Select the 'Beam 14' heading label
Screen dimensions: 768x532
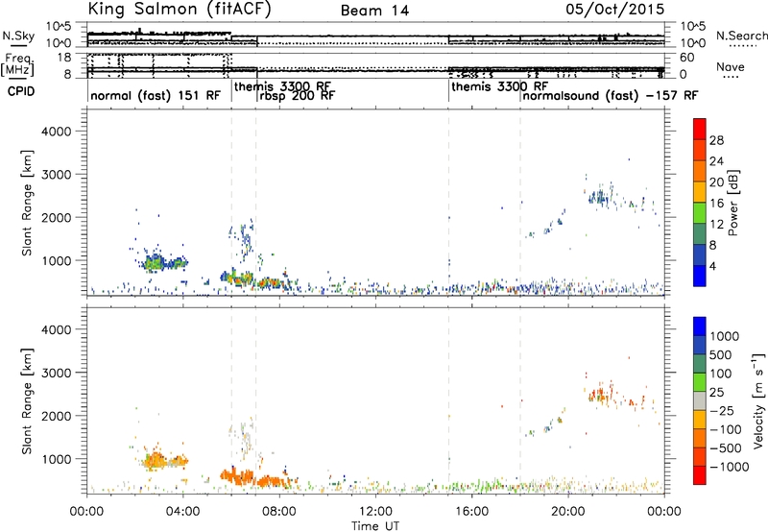pyautogui.click(x=374, y=11)
